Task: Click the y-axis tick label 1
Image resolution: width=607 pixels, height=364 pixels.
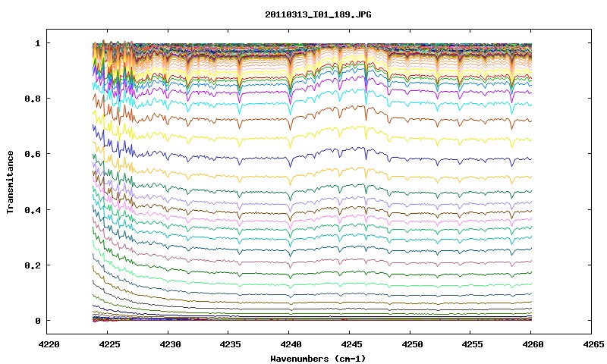Action: click(37, 43)
